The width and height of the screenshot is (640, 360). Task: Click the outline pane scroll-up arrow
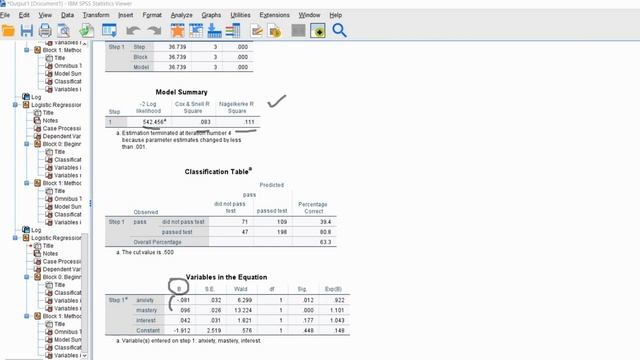[84, 43]
